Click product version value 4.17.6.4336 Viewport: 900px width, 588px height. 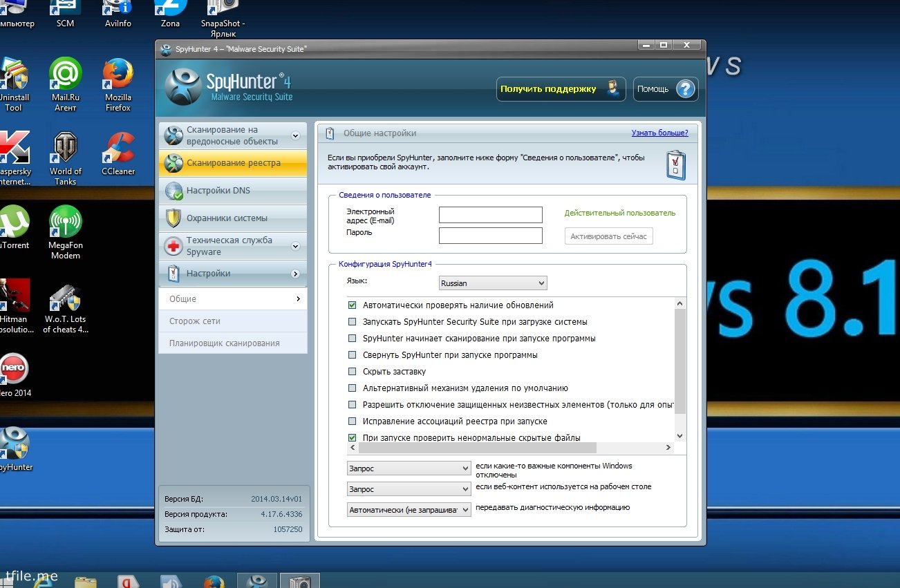click(x=281, y=514)
